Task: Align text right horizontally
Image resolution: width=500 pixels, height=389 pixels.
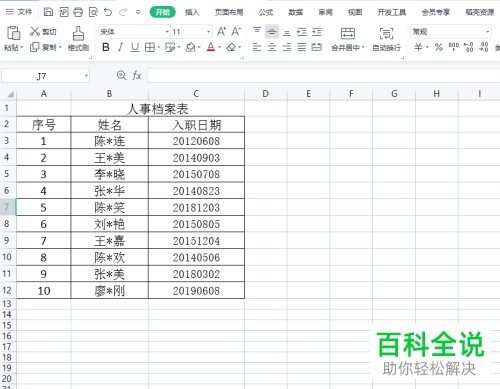Action: [x=287, y=47]
